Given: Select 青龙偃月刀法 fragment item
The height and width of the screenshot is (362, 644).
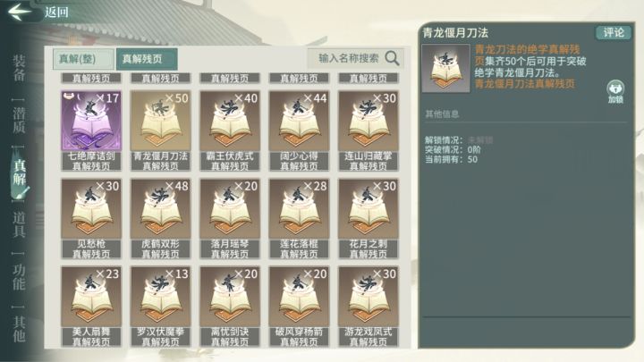Looking at the screenshot, I should pos(161,130).
